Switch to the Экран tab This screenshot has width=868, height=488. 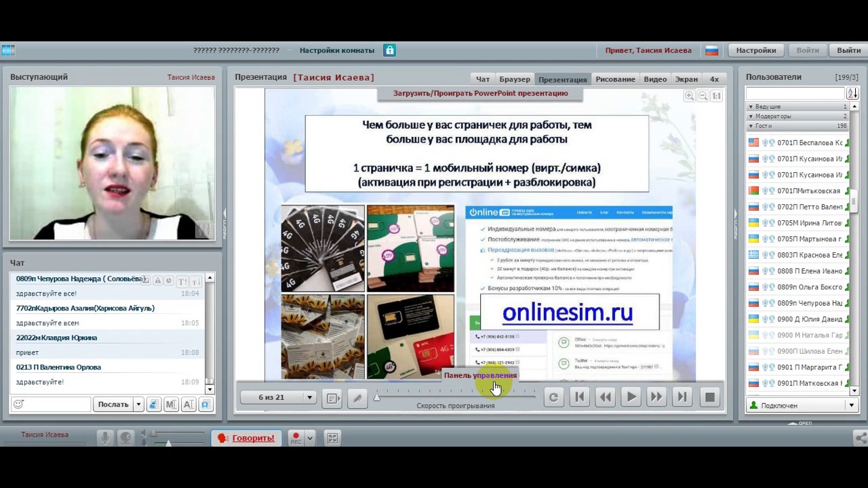(x=686, y=79)
